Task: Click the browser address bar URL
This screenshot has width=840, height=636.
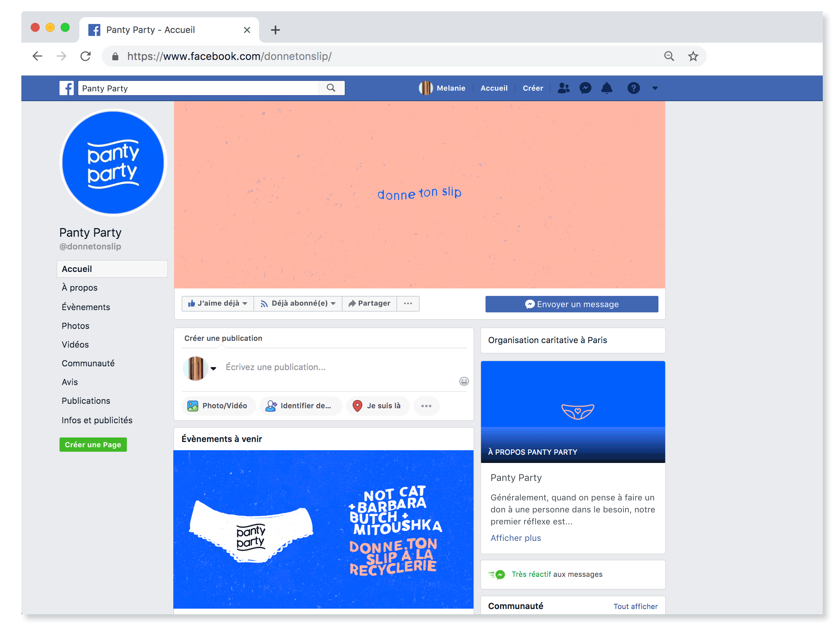Action: tap(229, 57)
